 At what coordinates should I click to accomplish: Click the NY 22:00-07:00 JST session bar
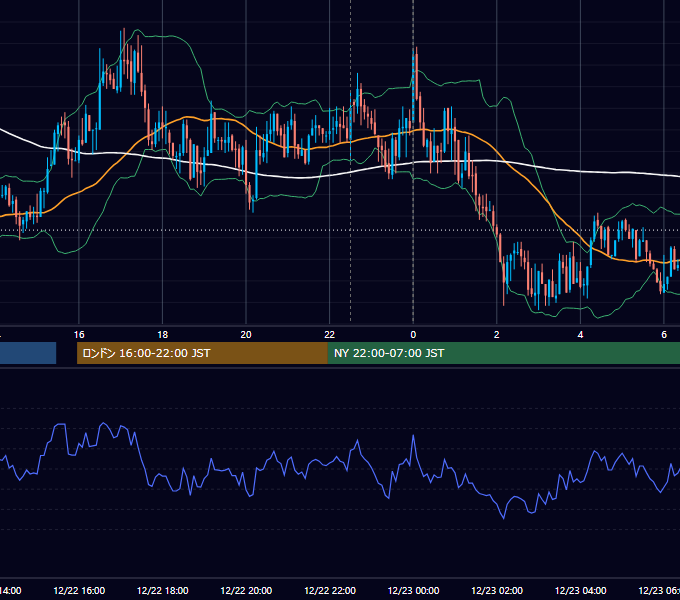[503, 353]
